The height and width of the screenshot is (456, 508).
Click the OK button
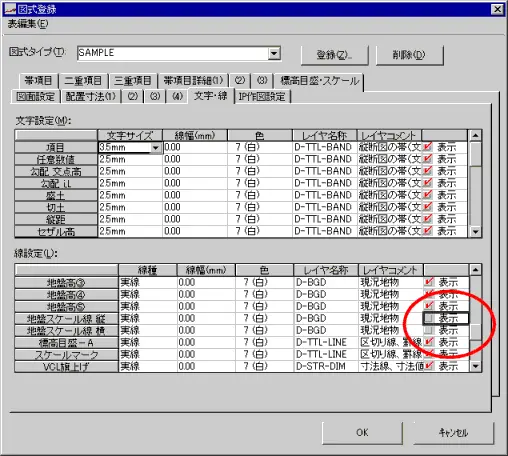(x=362, y=433)
